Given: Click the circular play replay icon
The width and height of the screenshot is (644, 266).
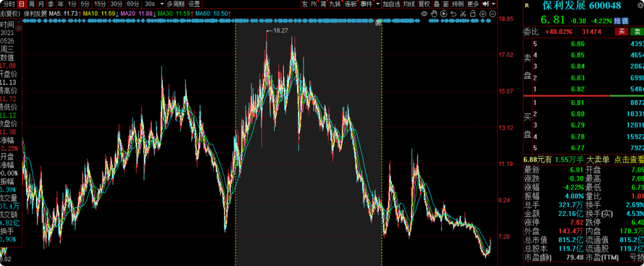Looking at the screenshot, I should click(x=444, y=13).
